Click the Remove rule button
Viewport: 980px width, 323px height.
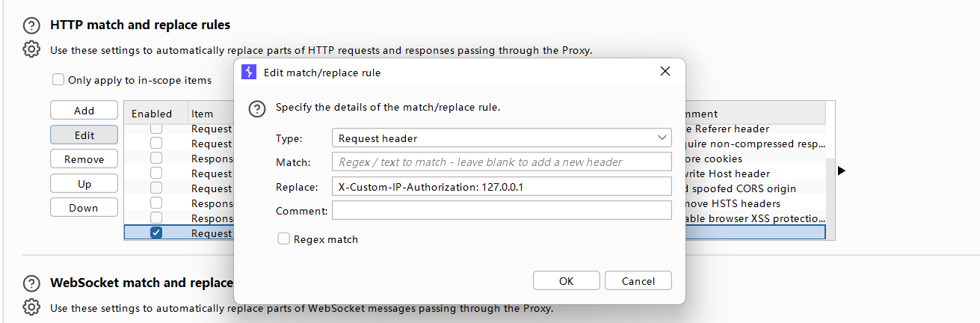pyautogui.click(x=84, y=159)
